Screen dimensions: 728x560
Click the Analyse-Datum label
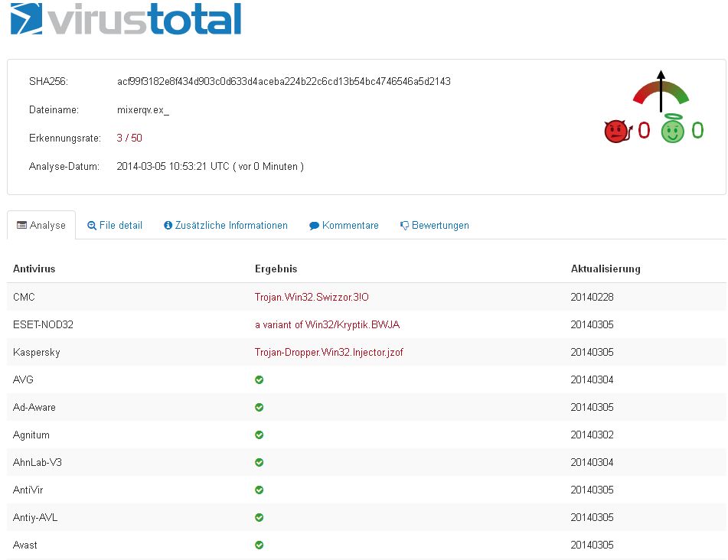pyautogui.click(x=64, y=166)
